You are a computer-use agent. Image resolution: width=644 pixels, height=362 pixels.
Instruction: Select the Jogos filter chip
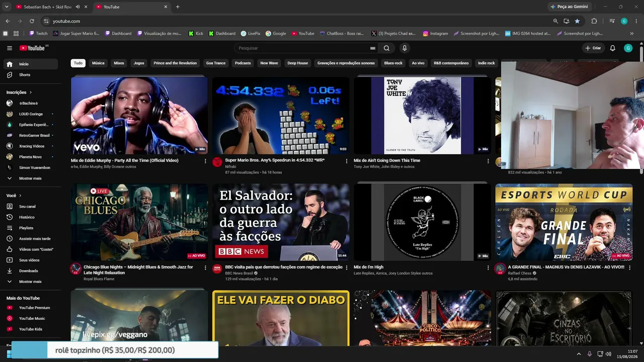click(139, 63)
